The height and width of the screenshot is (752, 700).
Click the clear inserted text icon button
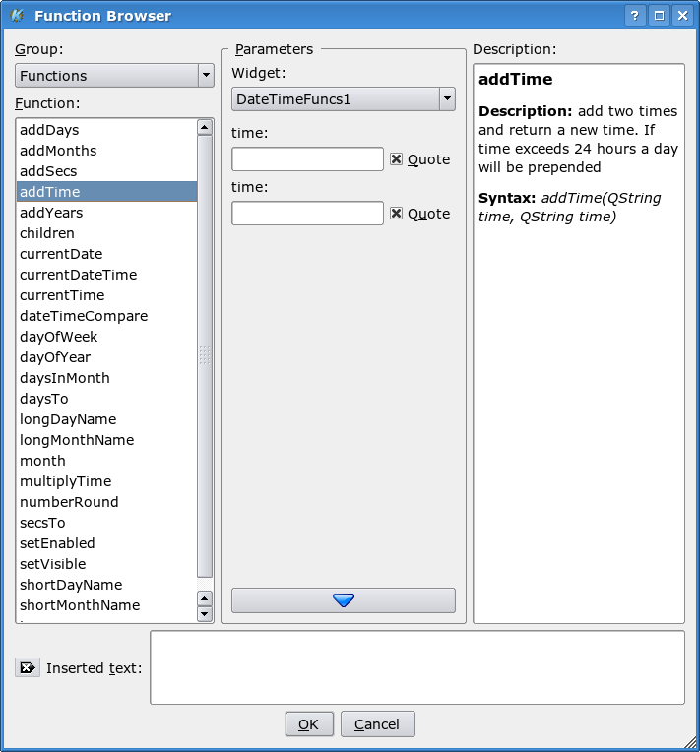point(28,667)
